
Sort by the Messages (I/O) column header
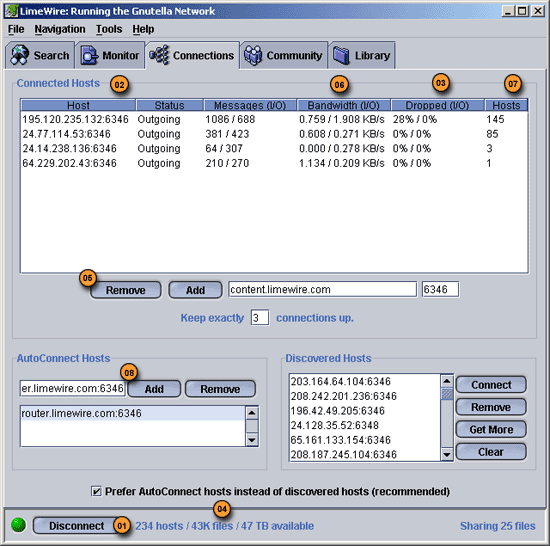coord(250,105)
